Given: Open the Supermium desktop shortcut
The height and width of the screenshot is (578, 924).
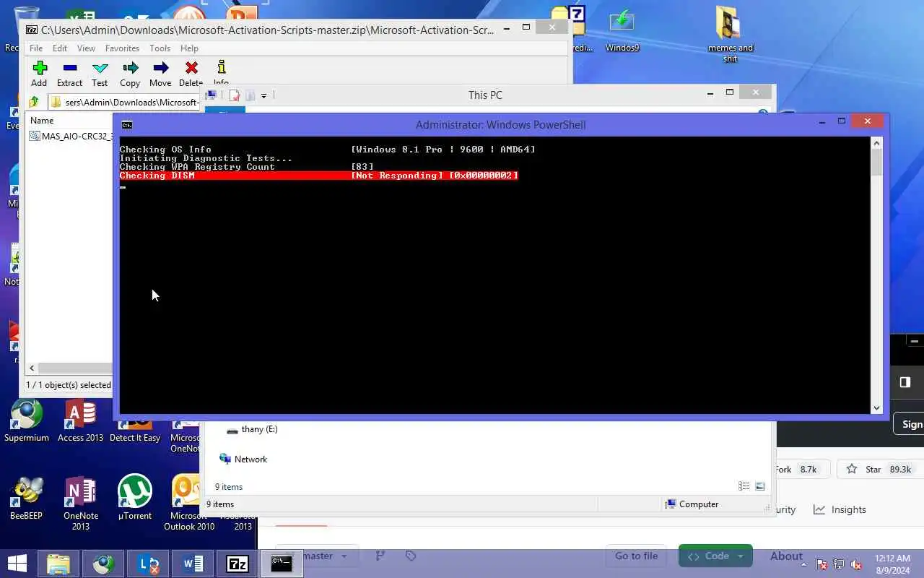Looking at the screenshot, I should (x=27, y=420).
